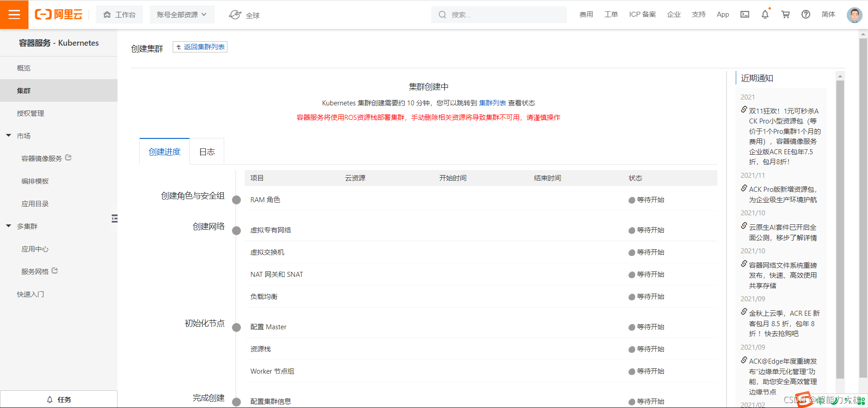Click the notification panel scrollbar
Image resolution: width=868 pixels, height=408 pixels.
pyautogui.click(x=840, y=229)
